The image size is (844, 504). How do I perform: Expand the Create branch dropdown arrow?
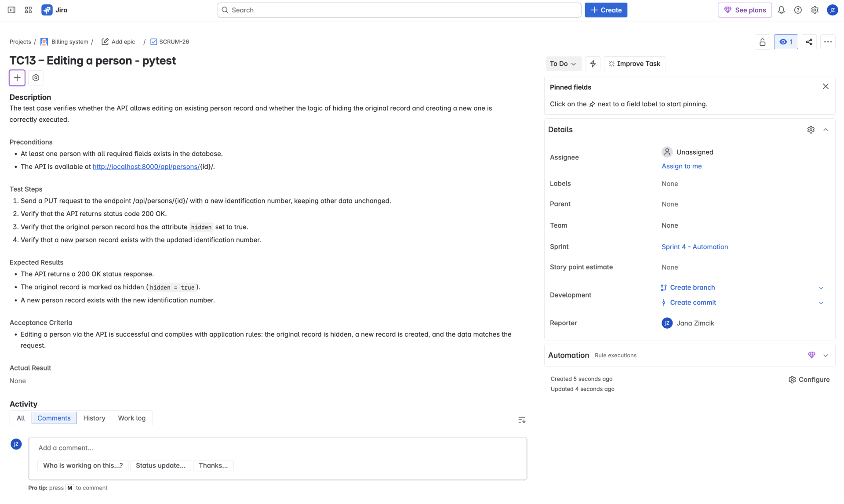point(821,288)
